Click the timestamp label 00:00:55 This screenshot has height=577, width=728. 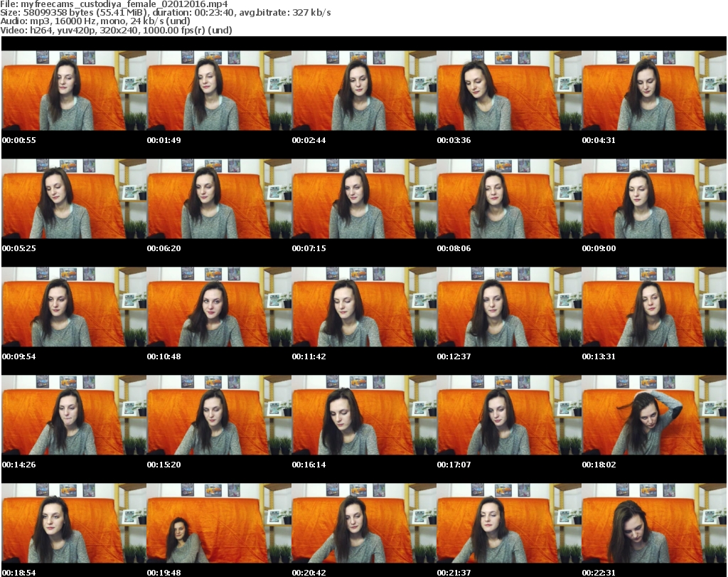coord(19,140)
